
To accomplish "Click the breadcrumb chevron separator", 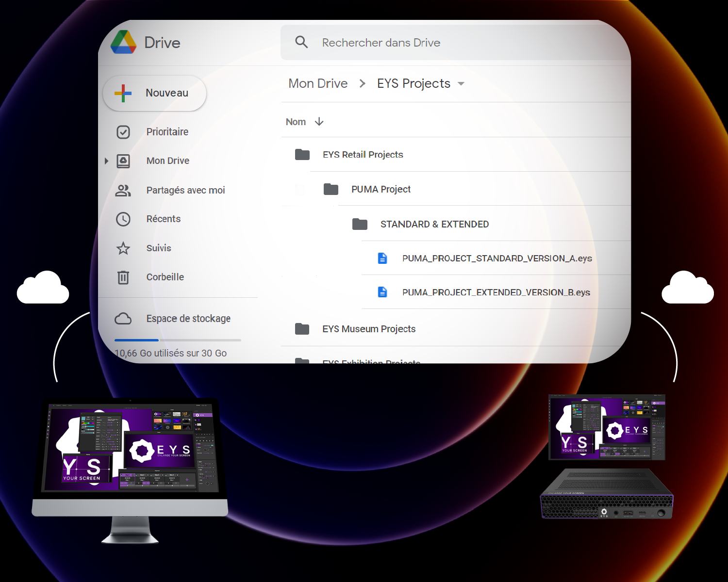I will click(x=363, y=83).
